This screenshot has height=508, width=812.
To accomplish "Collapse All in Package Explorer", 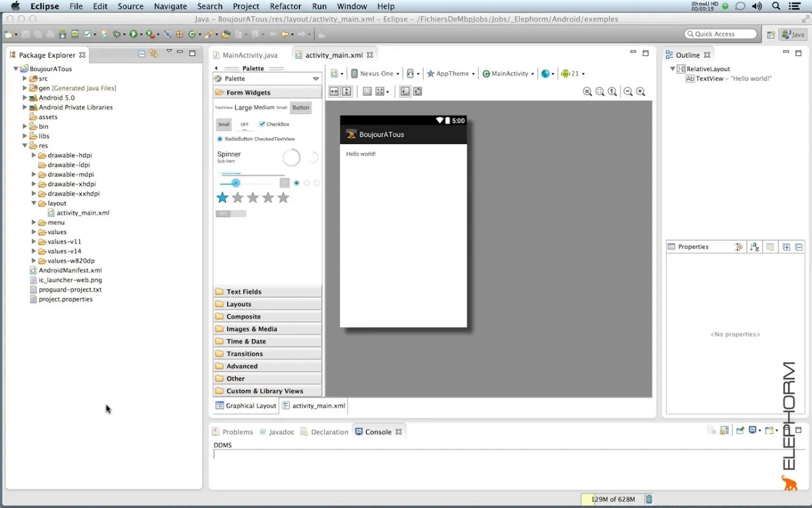I will coord(141,54).
